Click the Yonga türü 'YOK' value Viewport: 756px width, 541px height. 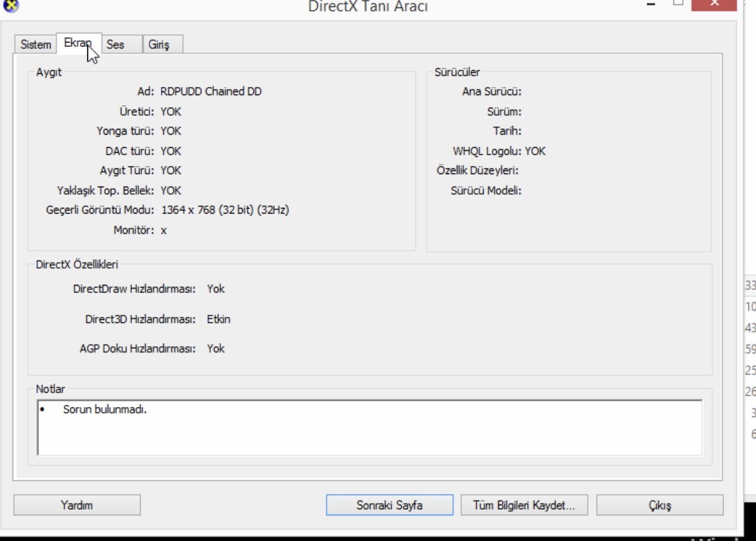click(x=171, y=131)
